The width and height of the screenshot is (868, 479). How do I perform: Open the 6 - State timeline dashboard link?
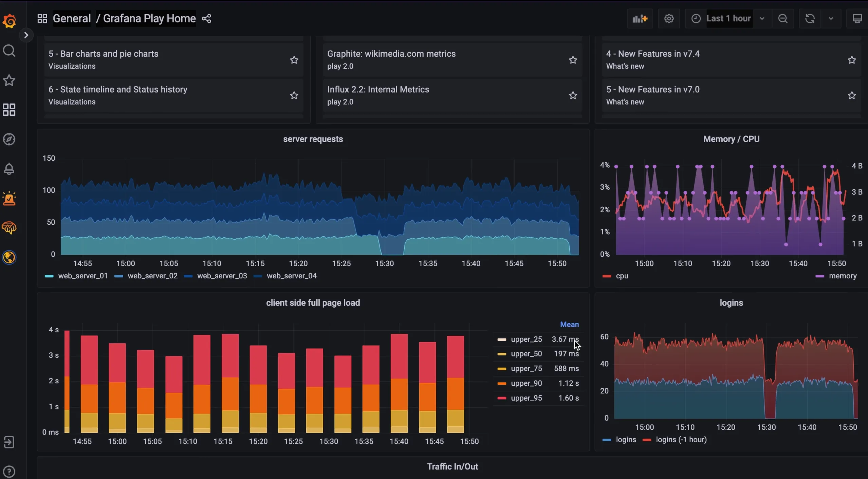tap(117, 89)
